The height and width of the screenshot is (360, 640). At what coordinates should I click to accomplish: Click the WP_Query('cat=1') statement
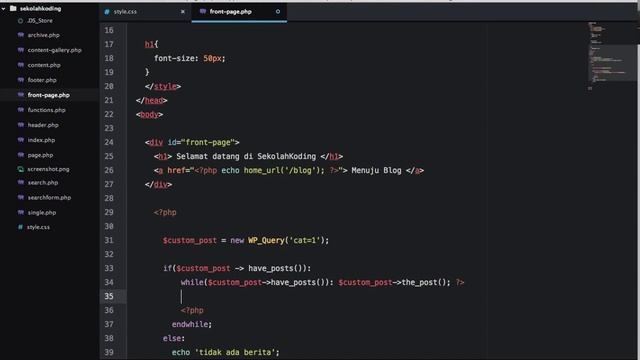(246, 240)
